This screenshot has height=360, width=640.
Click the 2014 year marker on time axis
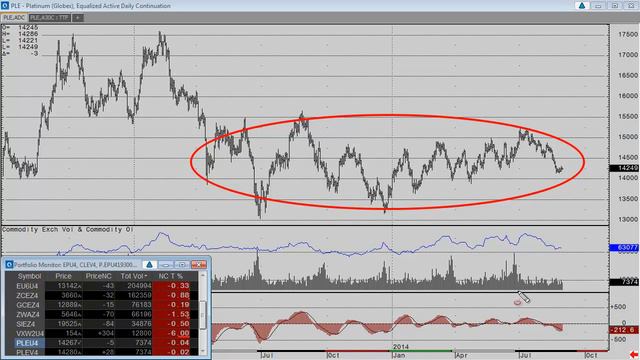pos(400,347)
